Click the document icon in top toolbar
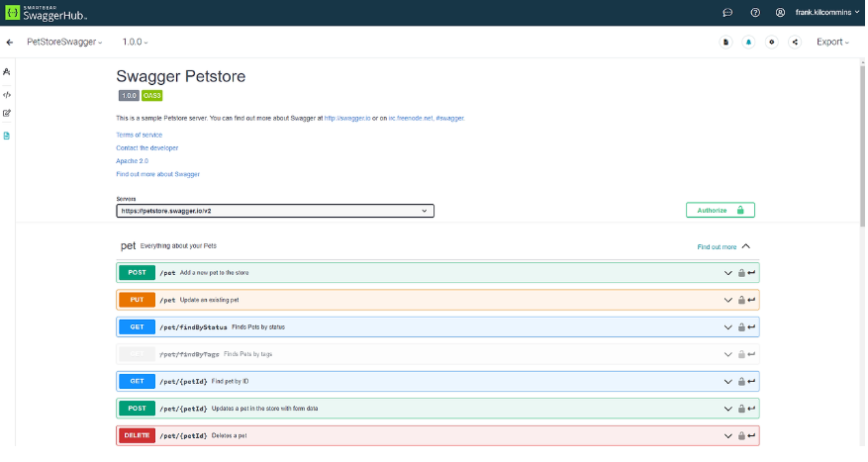The image size is (868, 462). tap(725, 43)
